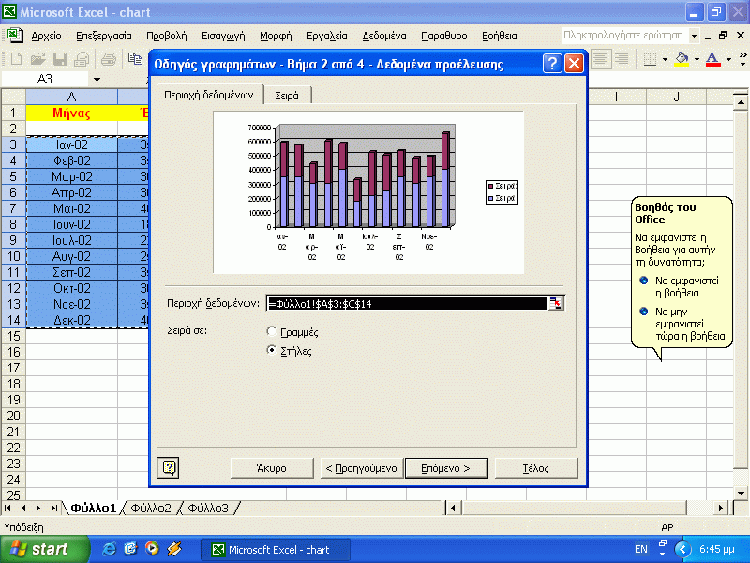The image size is (750, 563).
Task: Click horizontal scrollbar right arrow
Action: coord(720,508)
